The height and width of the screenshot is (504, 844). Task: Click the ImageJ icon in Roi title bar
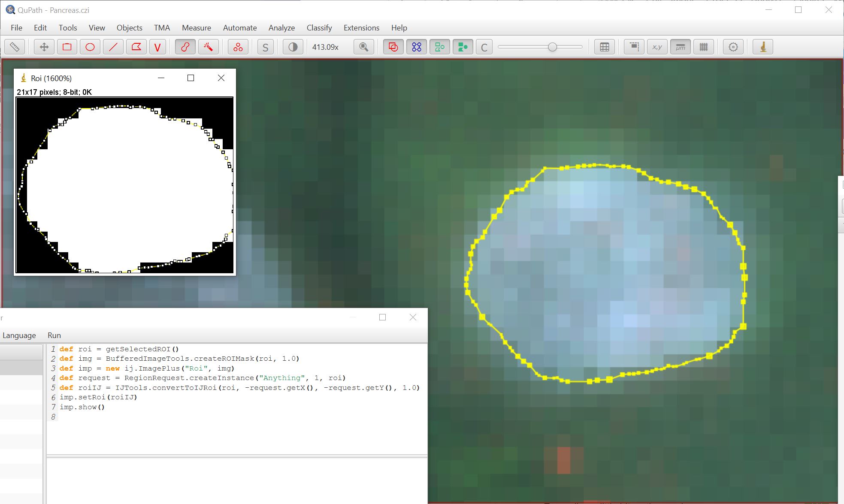24,78
